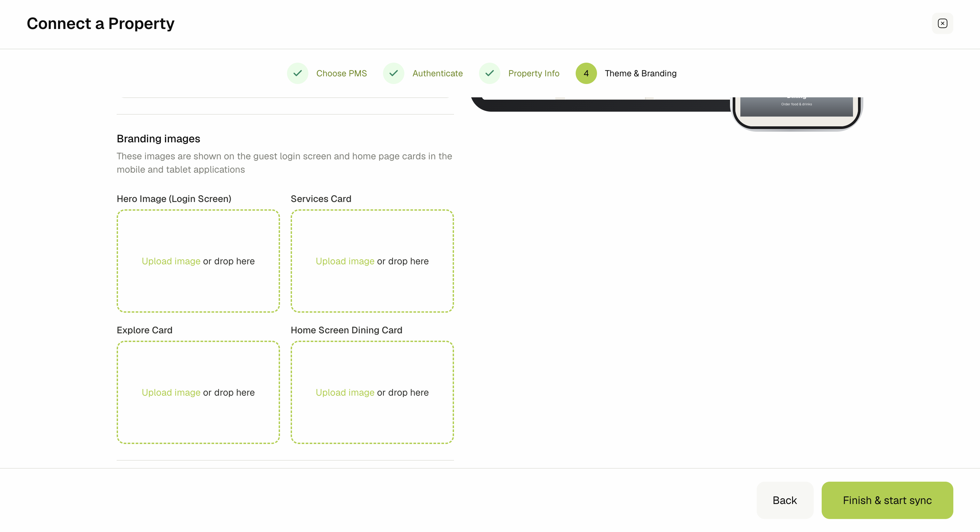Image resolution: width=980 pixels, height=532 pixels.
Task: Click the Property Info checkmark icon
Action: coord(489,73)
